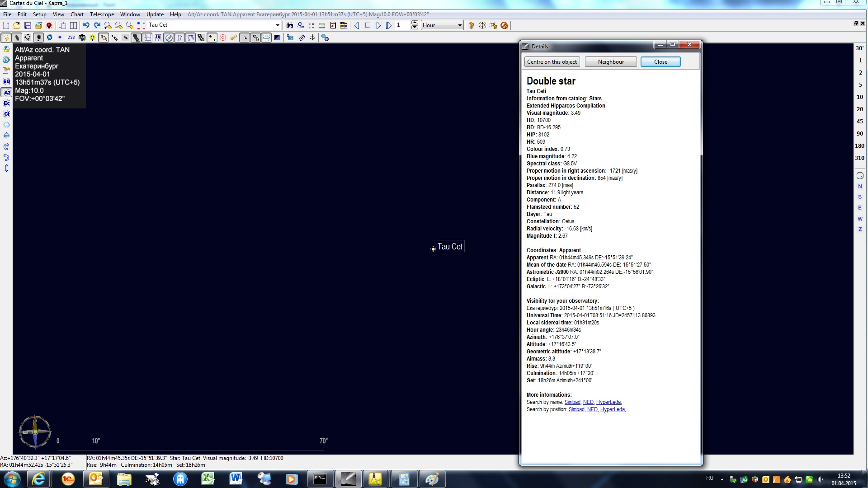Open the File menu

tap(7, 14)
